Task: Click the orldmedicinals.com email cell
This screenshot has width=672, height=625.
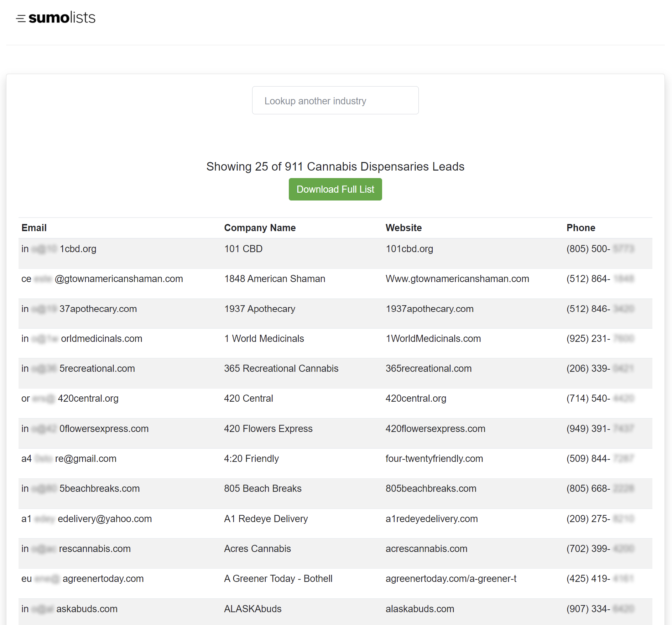Action: [x=82, y=339]
